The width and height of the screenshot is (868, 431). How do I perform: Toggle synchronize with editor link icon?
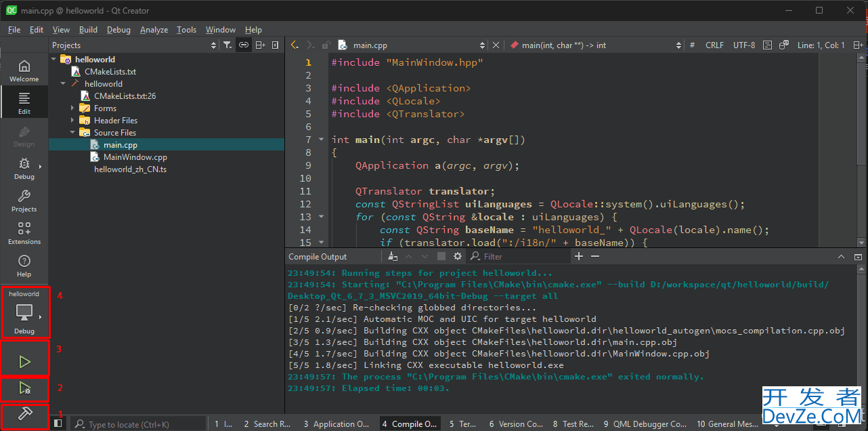(244, 45)
